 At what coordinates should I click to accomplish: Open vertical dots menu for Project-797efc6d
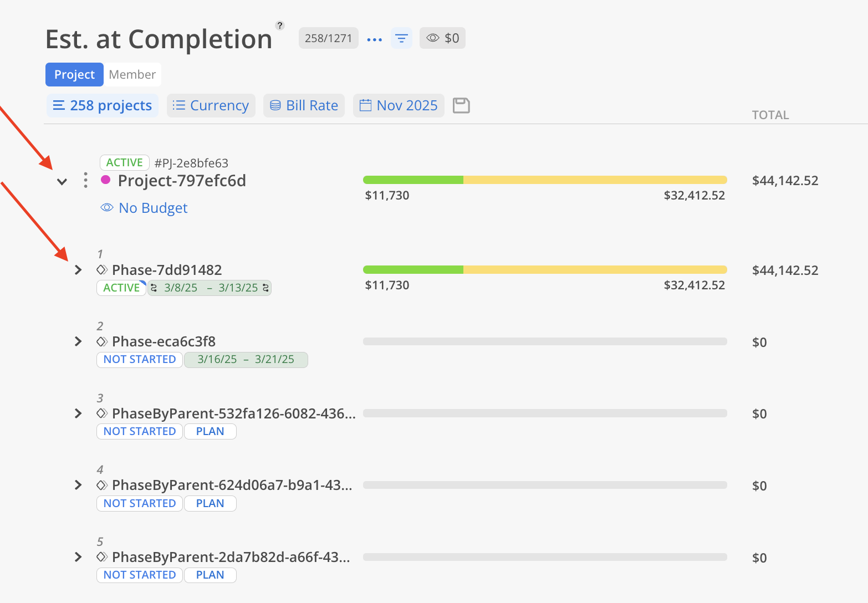pyautogui.click(x=85, y=180)
